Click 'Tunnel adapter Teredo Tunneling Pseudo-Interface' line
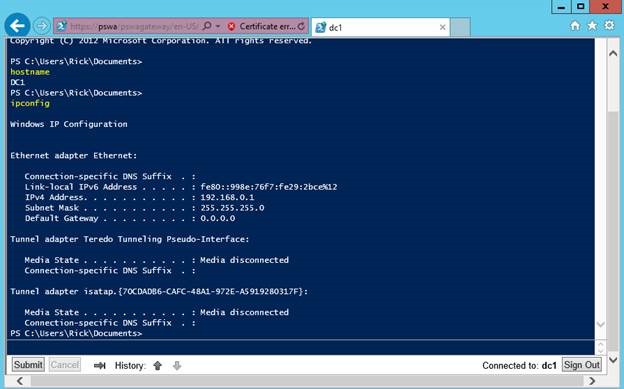 [130, 239]
